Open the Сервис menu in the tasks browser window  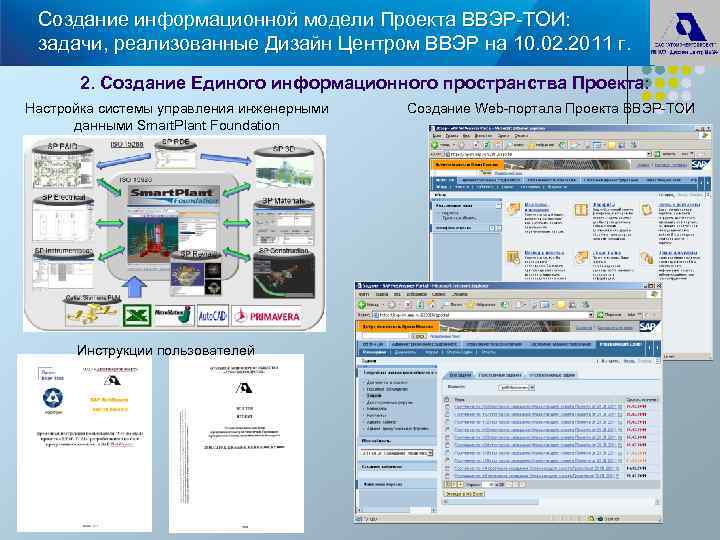click(439, 294)
